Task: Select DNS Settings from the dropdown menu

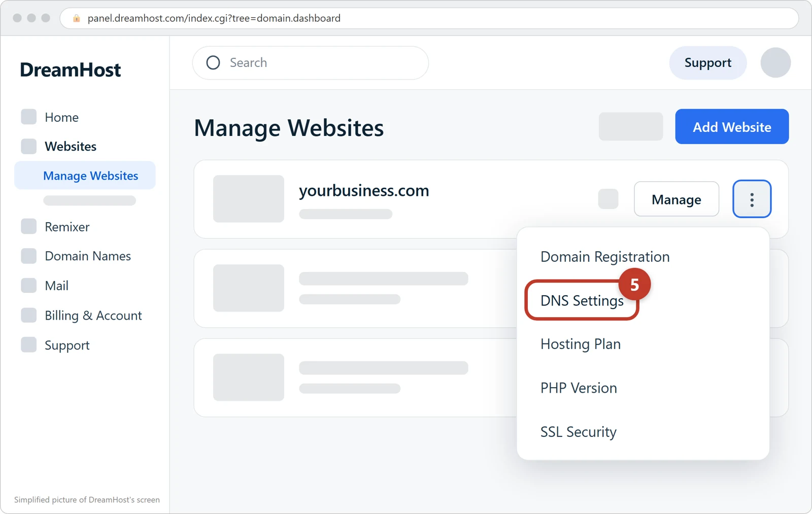Action: (x=582, y=300)
